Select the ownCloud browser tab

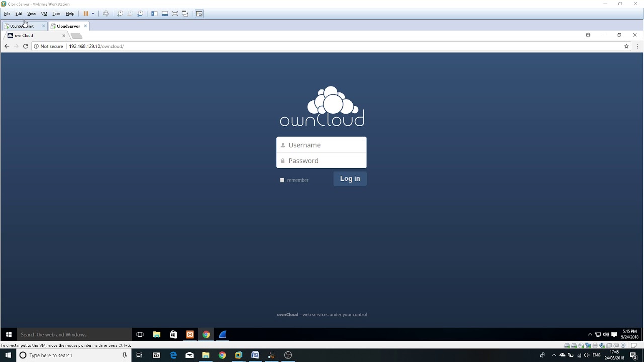(36, 36)
